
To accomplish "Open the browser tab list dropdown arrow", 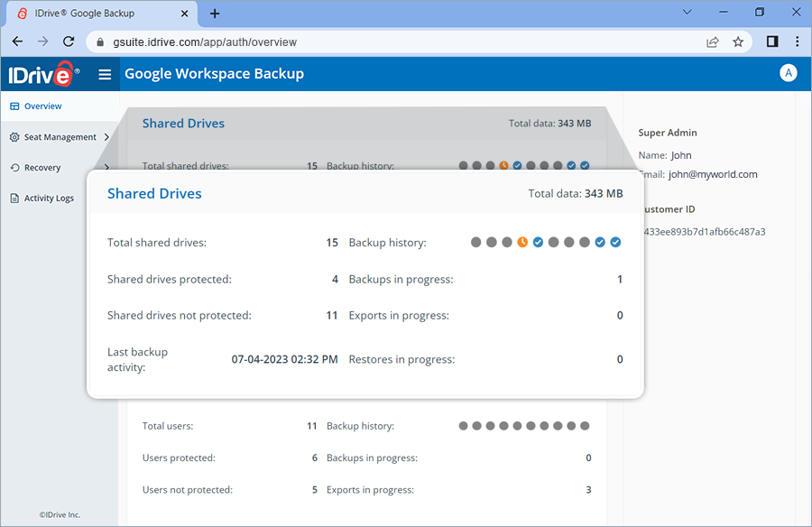I will coord(687,12).
